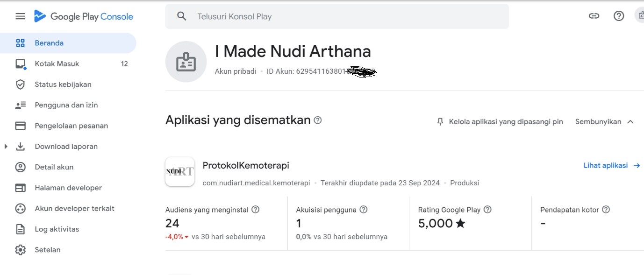Expand the Download laporan submenu arrow
This screenshot has height=275, width=644.
pos(6,147)
